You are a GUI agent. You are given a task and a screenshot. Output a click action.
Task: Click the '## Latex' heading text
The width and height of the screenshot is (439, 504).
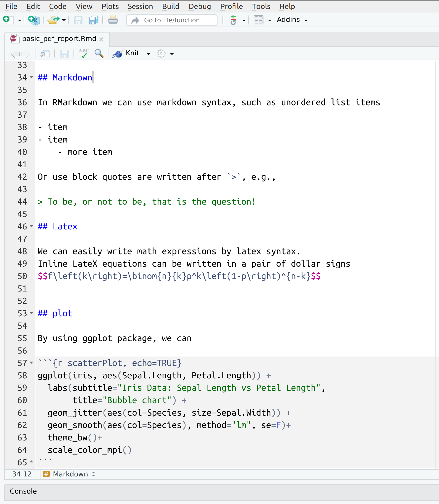57,227
